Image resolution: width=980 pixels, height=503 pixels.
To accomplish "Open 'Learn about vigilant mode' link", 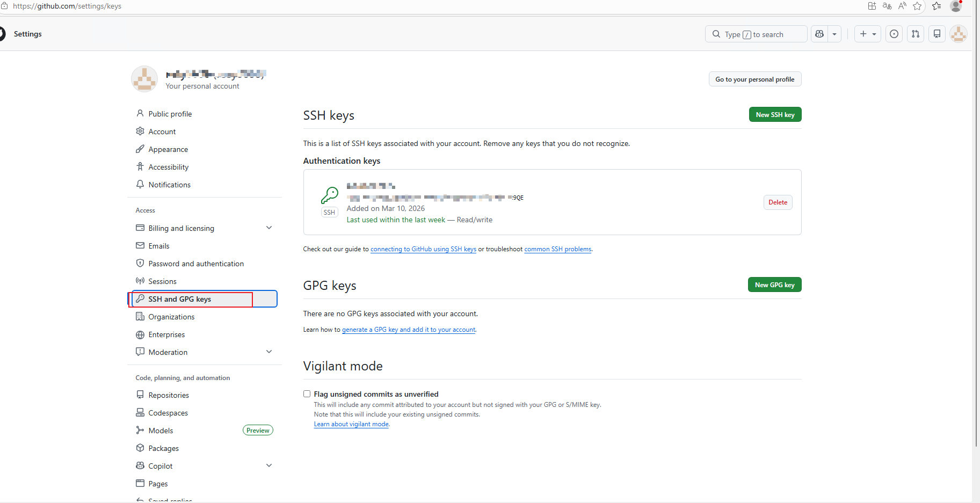I will pyautogui.click(x=351, y=424).
